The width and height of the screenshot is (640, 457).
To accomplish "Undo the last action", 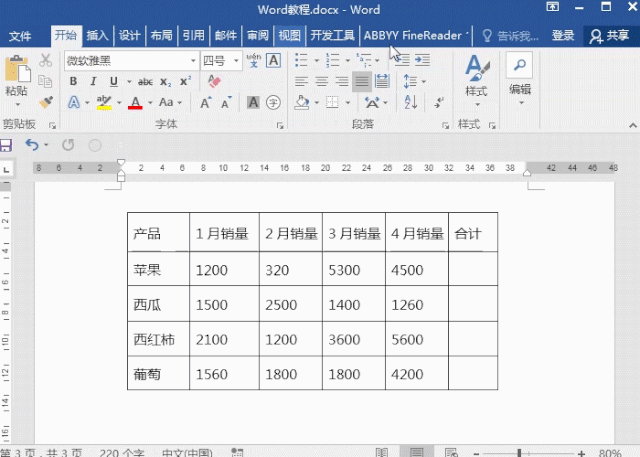I will (32, 145).
